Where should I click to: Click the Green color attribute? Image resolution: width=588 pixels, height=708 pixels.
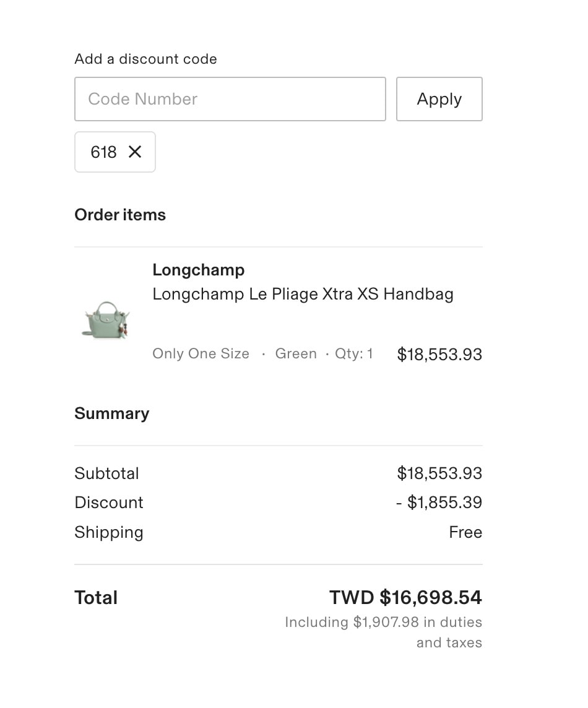[296, 353]
